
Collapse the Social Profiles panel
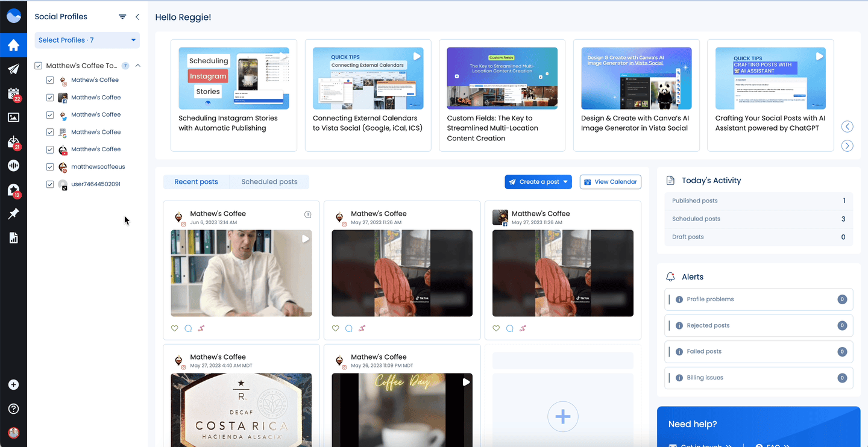(137, 17)
